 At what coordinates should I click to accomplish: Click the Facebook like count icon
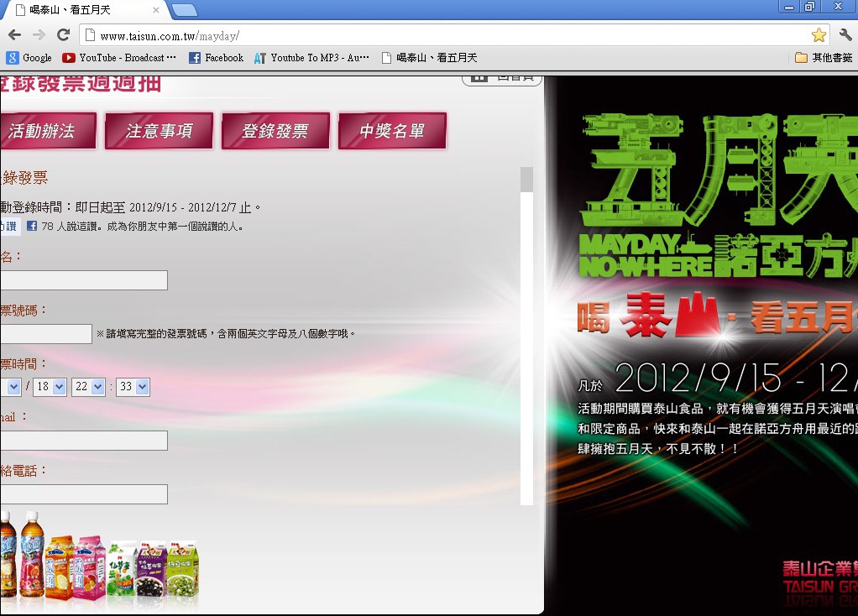[32, 226]
